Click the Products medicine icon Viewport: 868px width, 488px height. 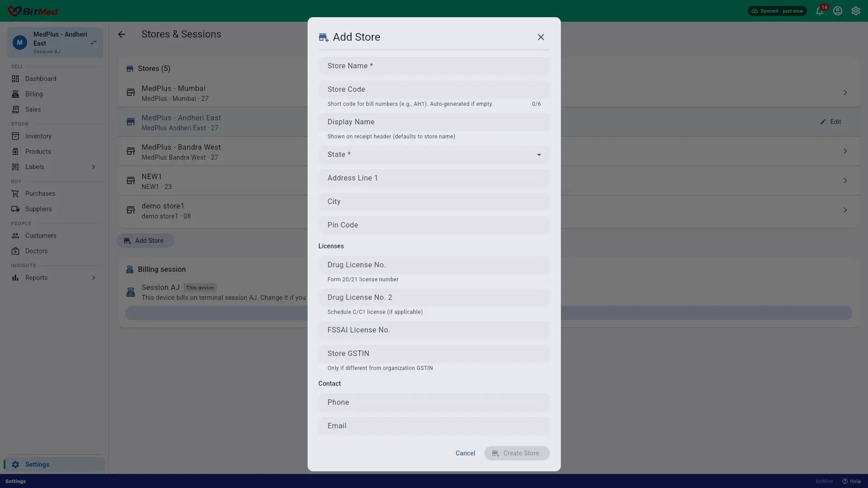(x=15, y=152)
